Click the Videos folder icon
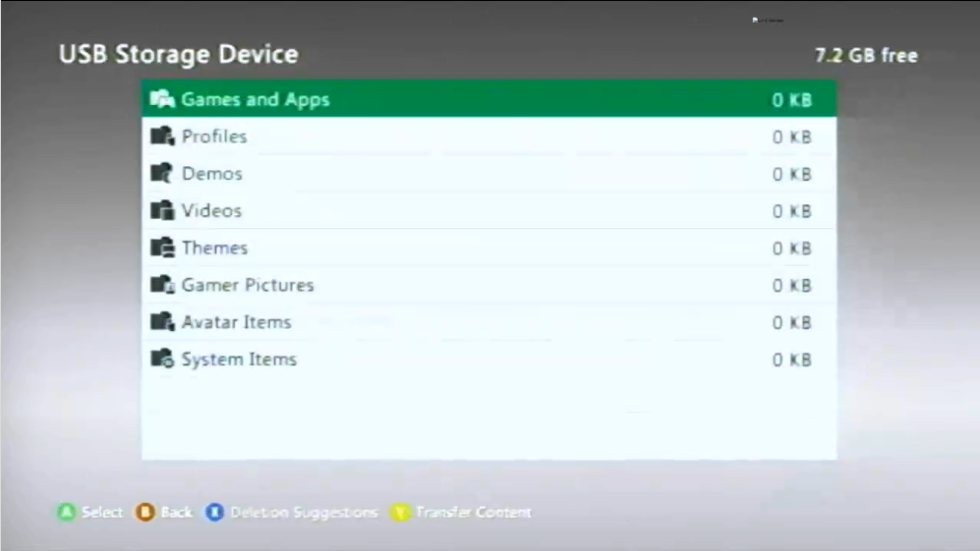Screen dimensions: 980x551 pos(162,210)
